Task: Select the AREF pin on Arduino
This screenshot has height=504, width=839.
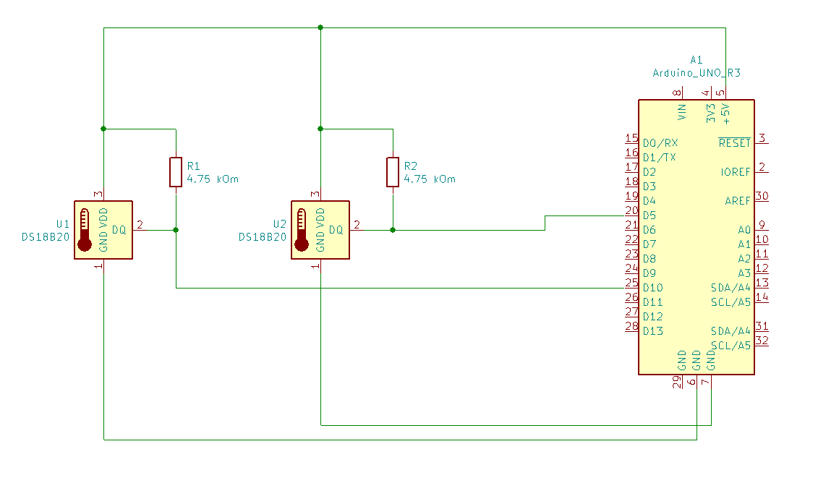Action: tap(738, 201)
